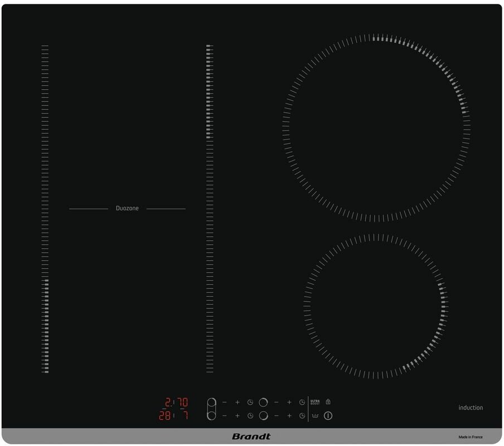This screenshot has height=446, width=504.
Task: Tap minus next to upper Duozone selector
Action: tap(225, 403)
